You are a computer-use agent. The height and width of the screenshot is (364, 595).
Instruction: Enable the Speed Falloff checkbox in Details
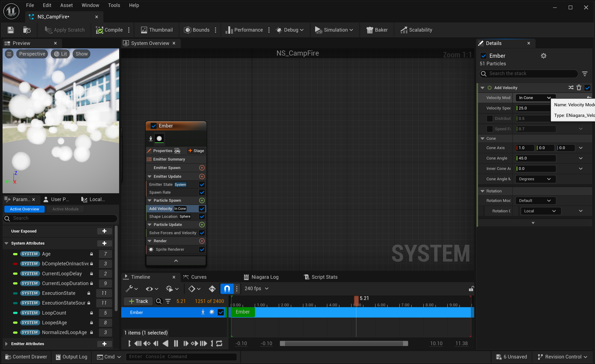(489, 129)
